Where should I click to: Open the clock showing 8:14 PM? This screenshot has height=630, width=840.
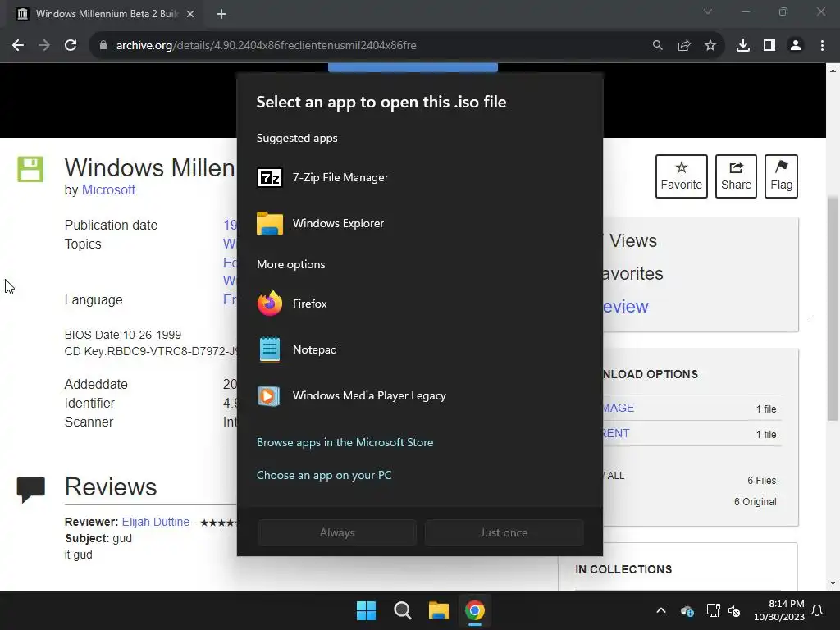click(x=779, y=610)
